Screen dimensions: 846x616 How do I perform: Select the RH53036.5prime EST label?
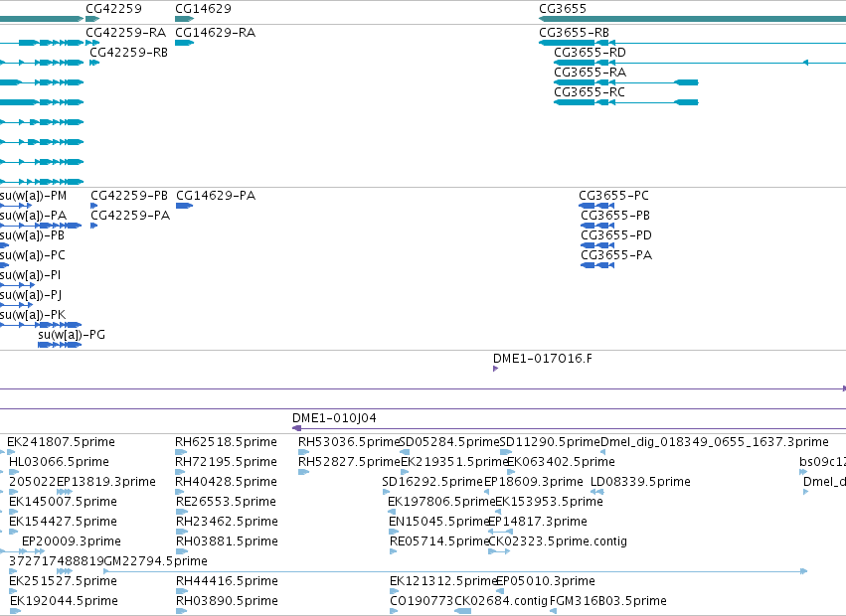pos(349,442)
